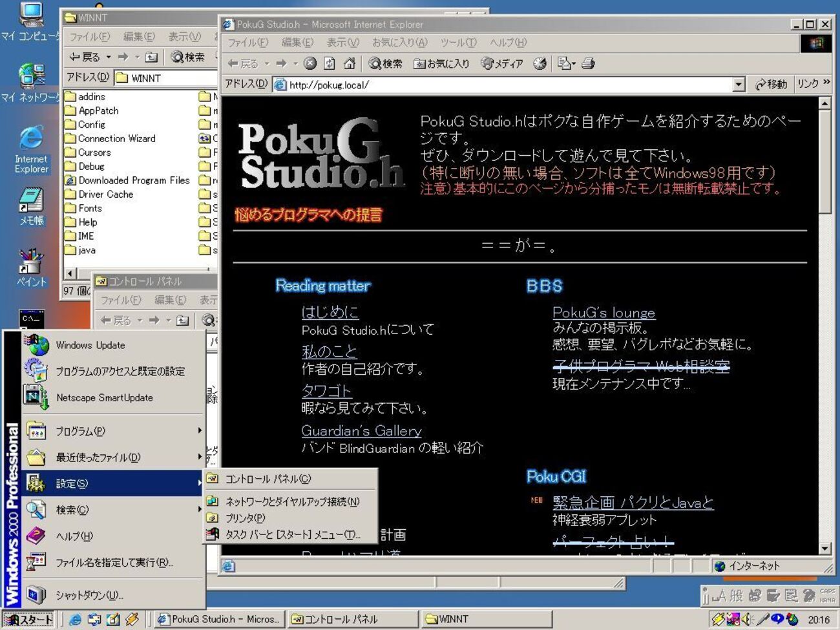Screen dimensions: 840x630
Task: Select コントロール パネル(C) in settings submenu
Action: [x=268, y=479]
